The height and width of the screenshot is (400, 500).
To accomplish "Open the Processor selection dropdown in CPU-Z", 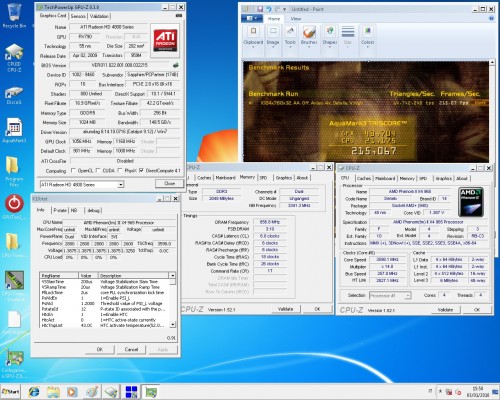I will pyautogui.click(x=408, y=296).
